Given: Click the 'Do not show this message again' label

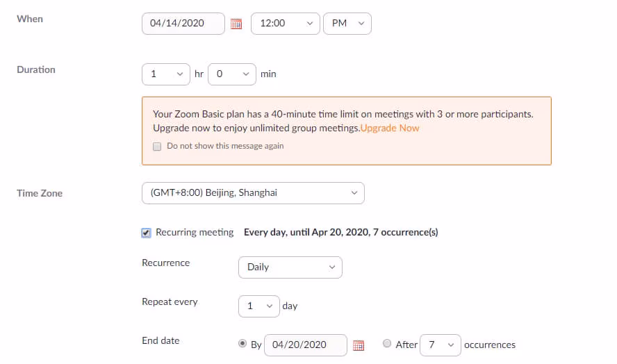Looking at the screenshot, I should coord(225,147).
